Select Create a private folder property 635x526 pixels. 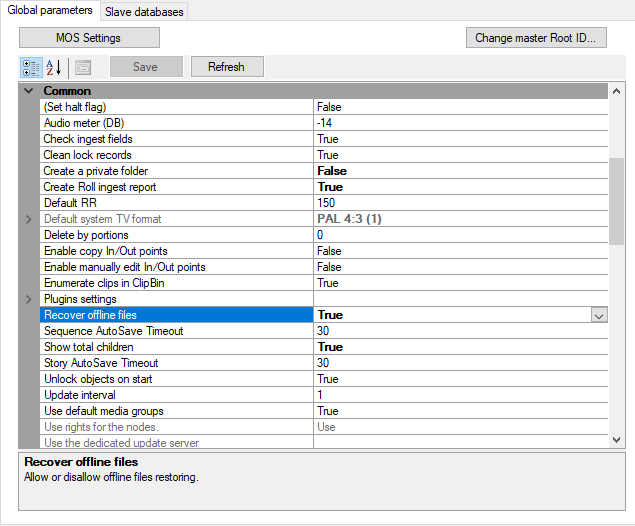(177, 171)
